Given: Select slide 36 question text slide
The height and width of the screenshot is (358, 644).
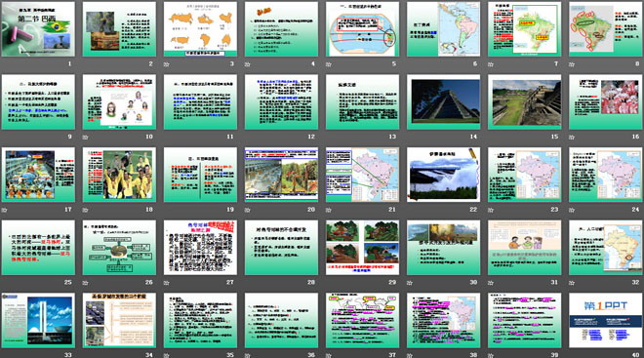Looking at the screenshot, I should (281, 320).
